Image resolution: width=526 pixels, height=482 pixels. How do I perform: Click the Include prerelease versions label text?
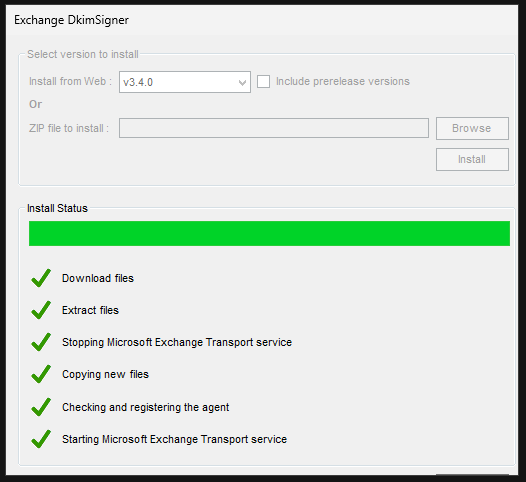(x=343, y=81)
